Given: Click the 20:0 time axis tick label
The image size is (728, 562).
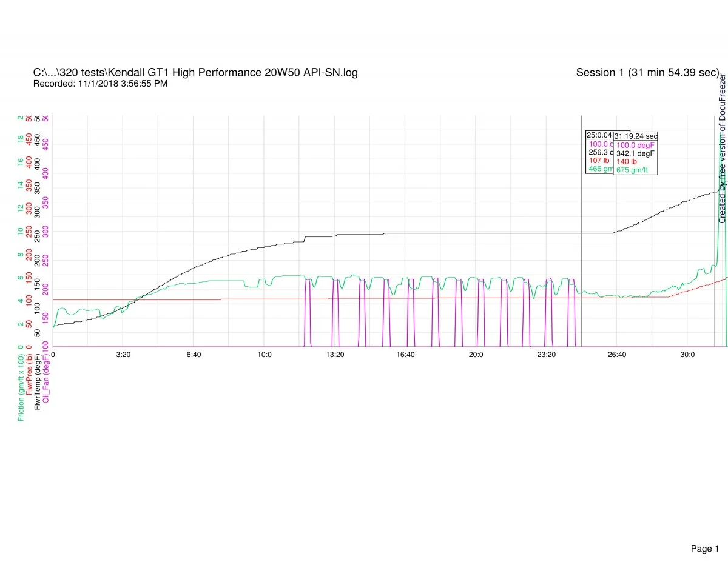Looking at the screenshot, I should (x=476, y=354).
